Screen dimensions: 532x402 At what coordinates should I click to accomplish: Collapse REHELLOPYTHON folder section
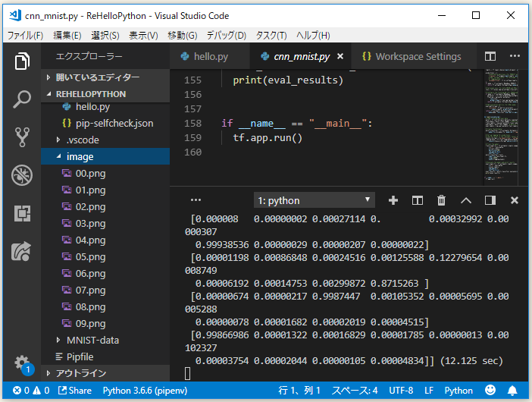click(x=105, y=94)
